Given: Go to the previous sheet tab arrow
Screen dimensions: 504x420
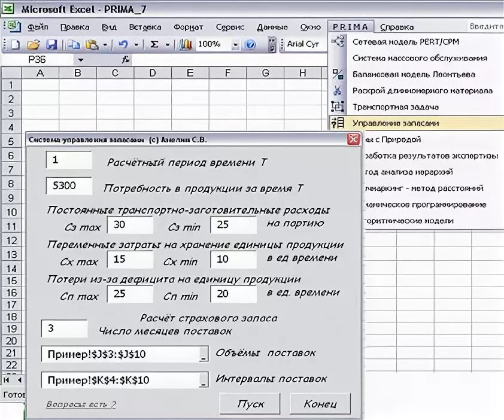Looking at the screenshot, I should (x=19, y=380).
